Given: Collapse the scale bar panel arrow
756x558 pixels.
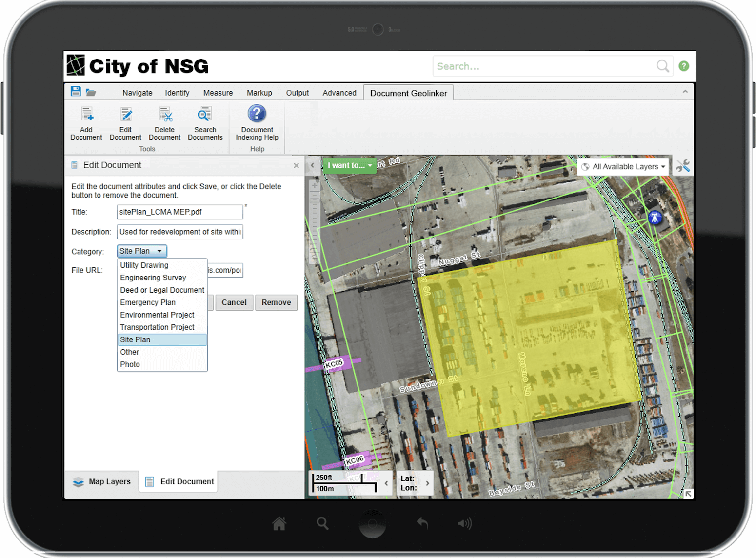Looking at the screenshot, I should tap(386, 483).
